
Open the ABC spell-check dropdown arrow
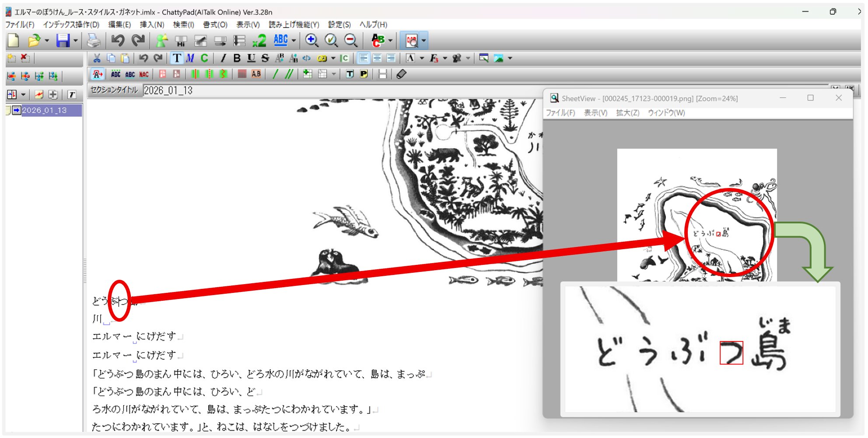(x=294, y=41)
